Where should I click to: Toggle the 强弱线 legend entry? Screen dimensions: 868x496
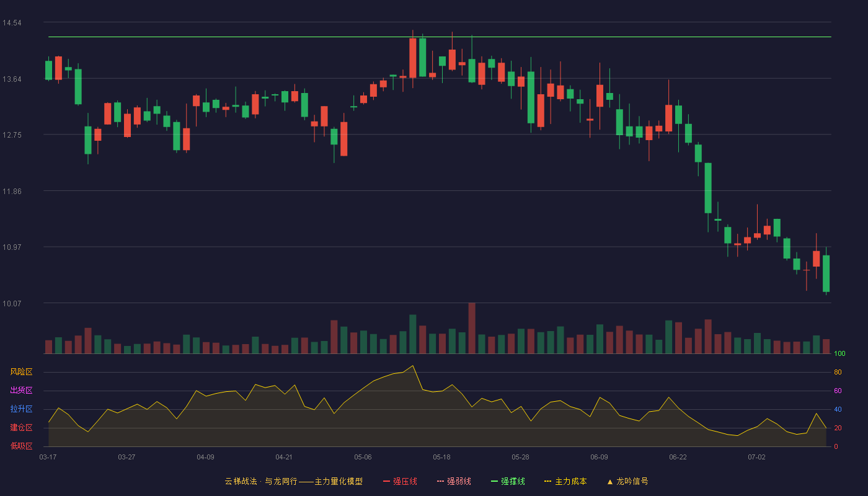pyautogui.click(x=454, y=481)
